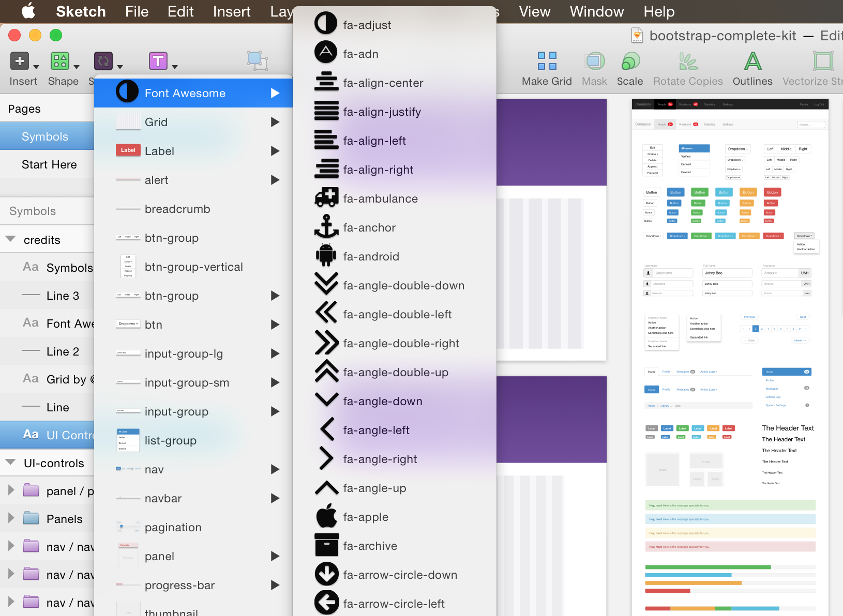
Task: Open the Text tool dropdown arrow
Action: [175, 67]
